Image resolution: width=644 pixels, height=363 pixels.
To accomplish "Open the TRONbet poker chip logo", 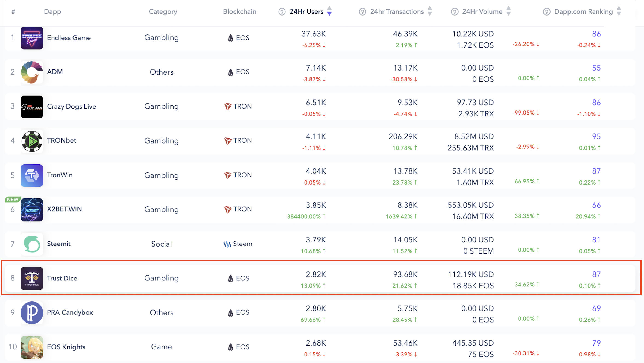I will coord(32,141).
